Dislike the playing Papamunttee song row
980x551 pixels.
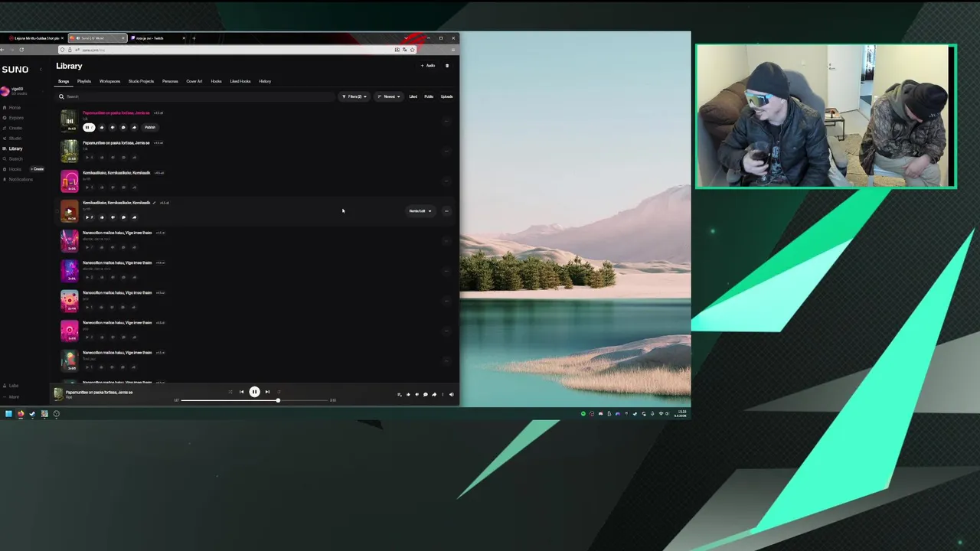coord(113,127)
